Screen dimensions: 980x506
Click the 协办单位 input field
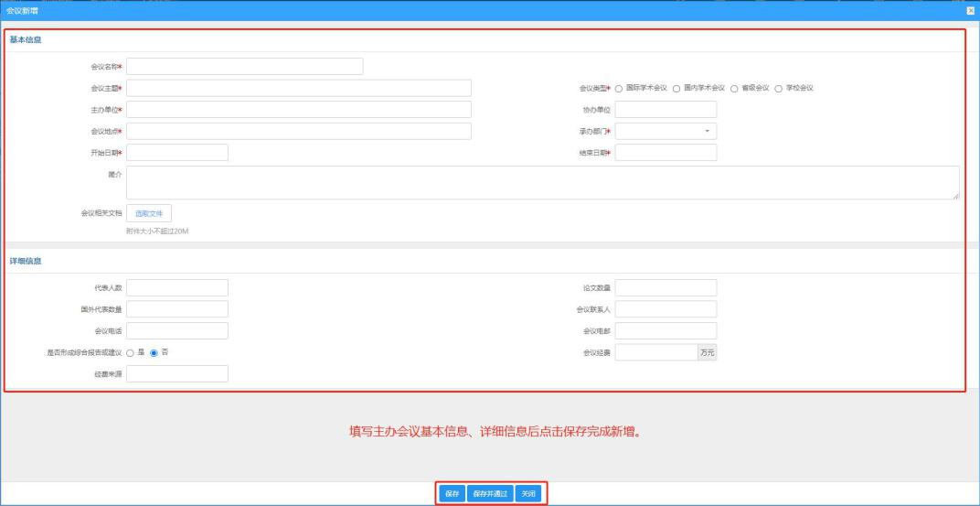tap(666, 110)
